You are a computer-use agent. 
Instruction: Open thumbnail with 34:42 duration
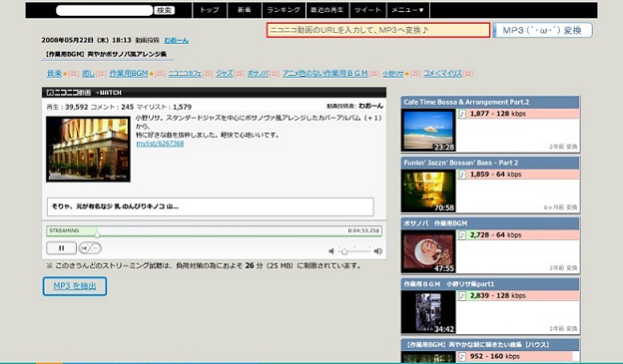click(x=428, y=312)
